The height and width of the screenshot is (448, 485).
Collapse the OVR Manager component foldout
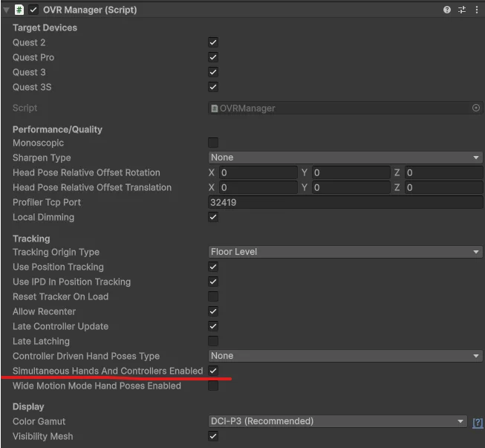pyautogui.click(x=6, y=10)
